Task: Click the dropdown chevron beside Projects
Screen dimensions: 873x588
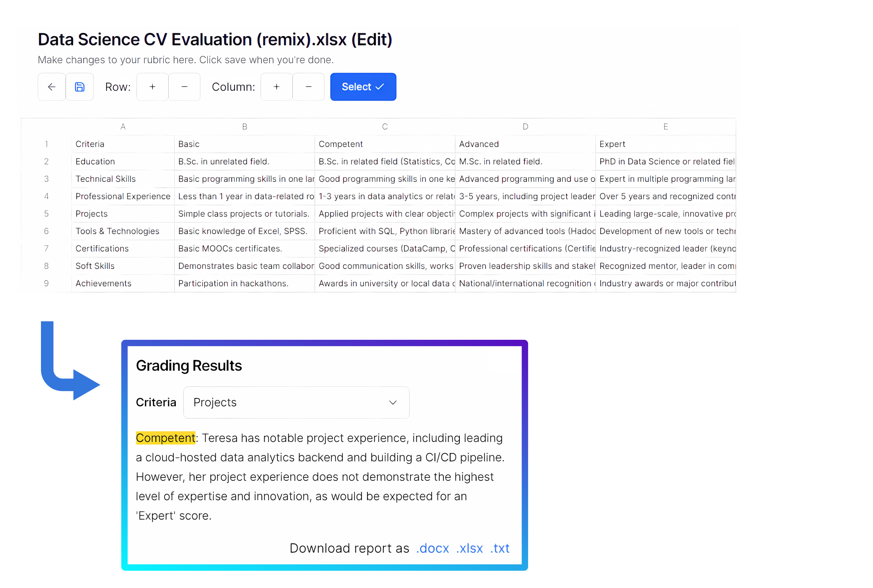Action: coord(393,402)
